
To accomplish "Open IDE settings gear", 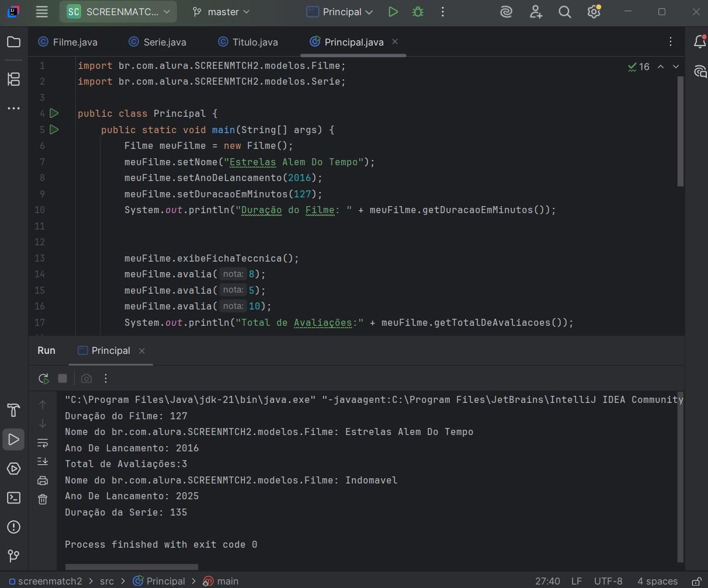I will pos(594,12).
